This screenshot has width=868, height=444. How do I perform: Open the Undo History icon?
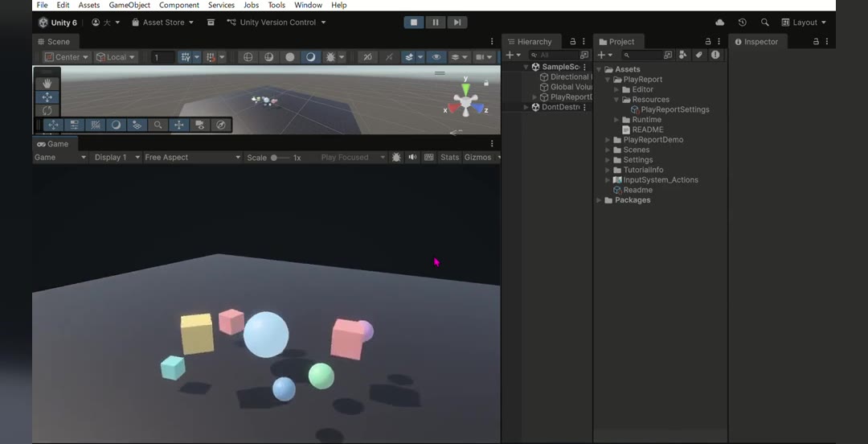(743, 23)
